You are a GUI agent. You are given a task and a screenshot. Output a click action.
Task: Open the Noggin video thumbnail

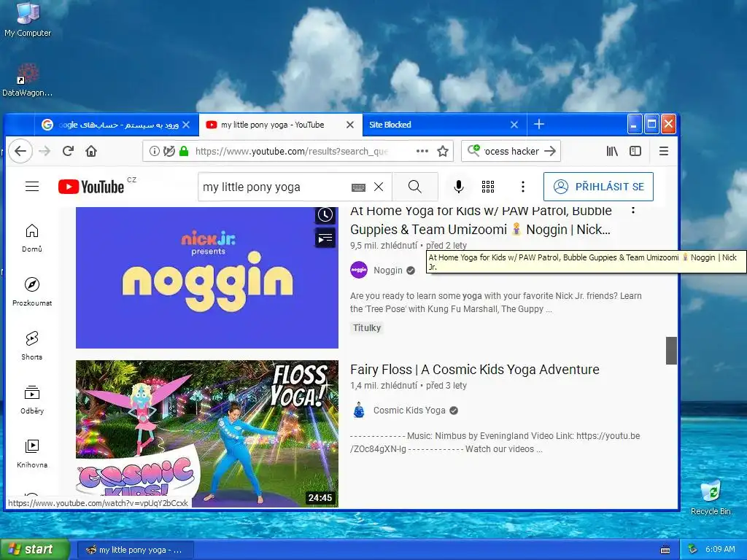coord(207,278)
